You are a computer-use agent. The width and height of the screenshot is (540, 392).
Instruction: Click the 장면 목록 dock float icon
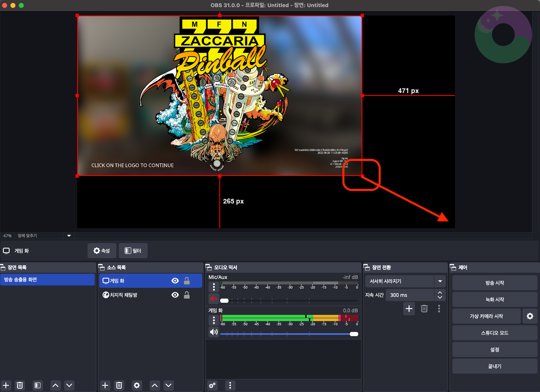3,267
